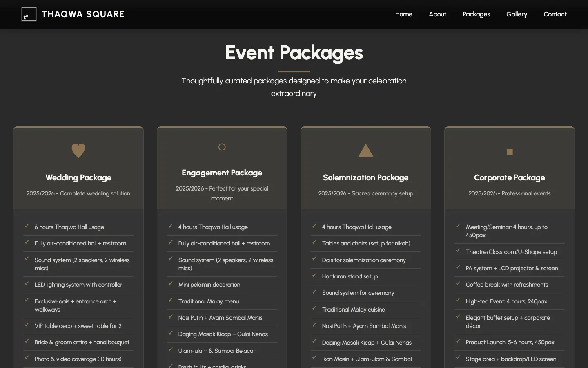
Task: Open the Contact page link
Action: 555,14
